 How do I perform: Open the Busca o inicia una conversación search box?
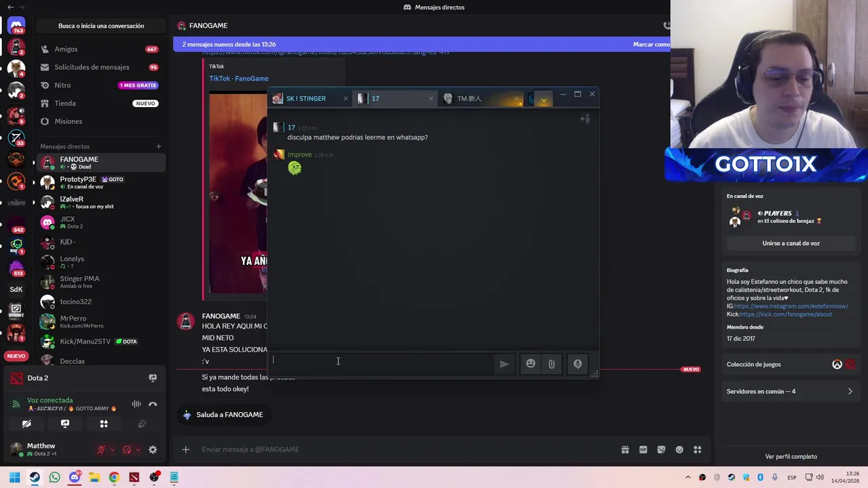coord(101,26)
